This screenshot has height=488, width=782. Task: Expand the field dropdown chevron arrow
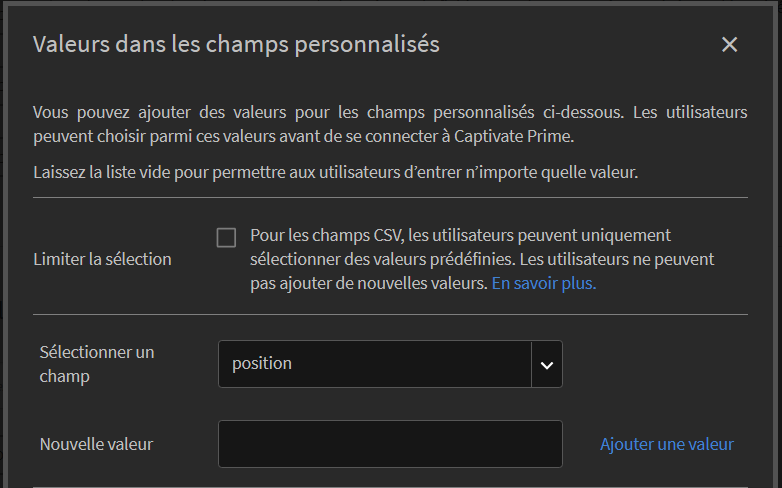[x=546, y=364]
